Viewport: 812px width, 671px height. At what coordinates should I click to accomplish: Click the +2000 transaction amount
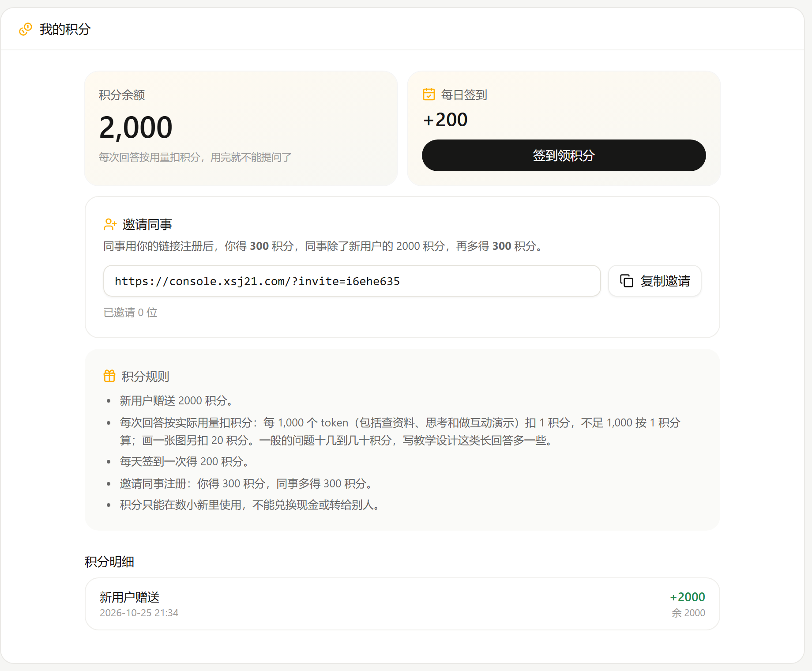(x=687, y=597)
